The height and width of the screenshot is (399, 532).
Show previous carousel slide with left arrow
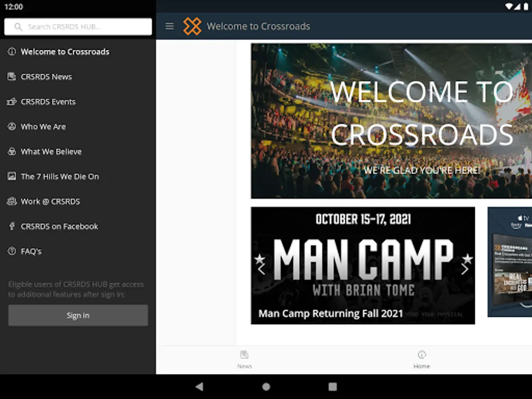[261, 269]
